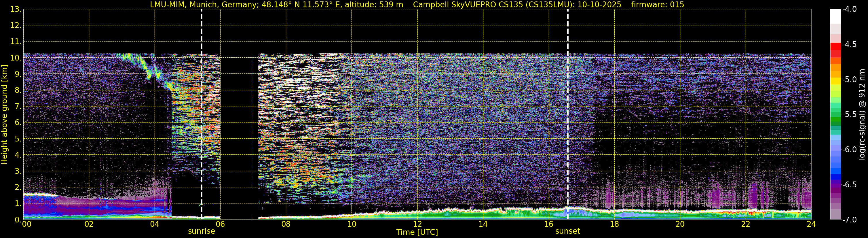Click the white dashed sunset marker line
The image size is (868, 238).
[568, 115]
